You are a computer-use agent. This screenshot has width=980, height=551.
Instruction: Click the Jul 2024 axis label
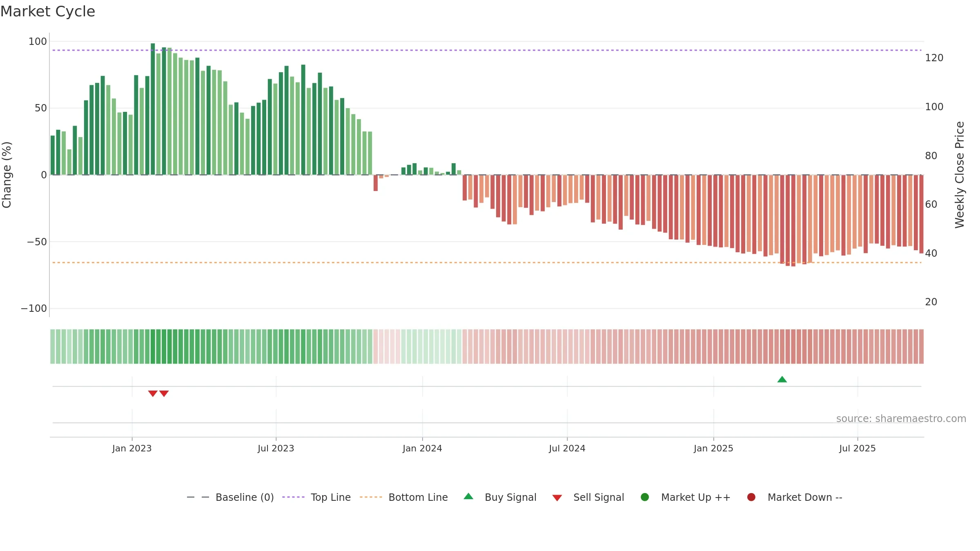point(567,449)
